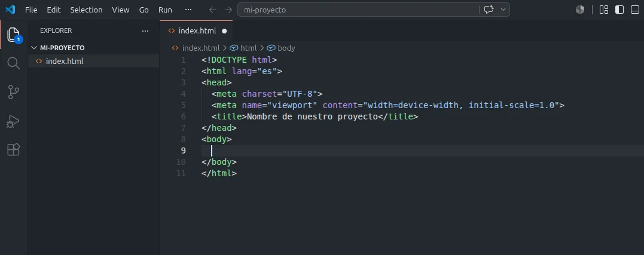This screenshot has height=255, width=644.
Task: Click the EXPLORER panel title
Action: click(56, 30)
